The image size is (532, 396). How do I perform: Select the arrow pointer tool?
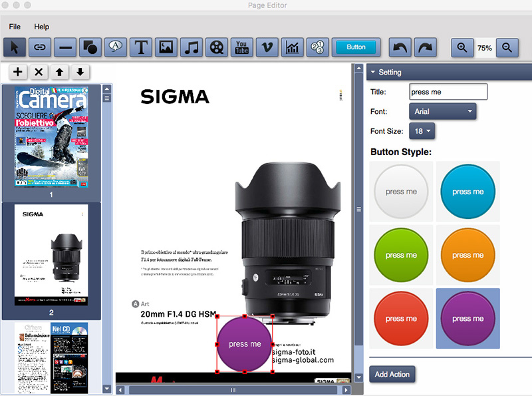pyautogui.click(x=15, y=47)
